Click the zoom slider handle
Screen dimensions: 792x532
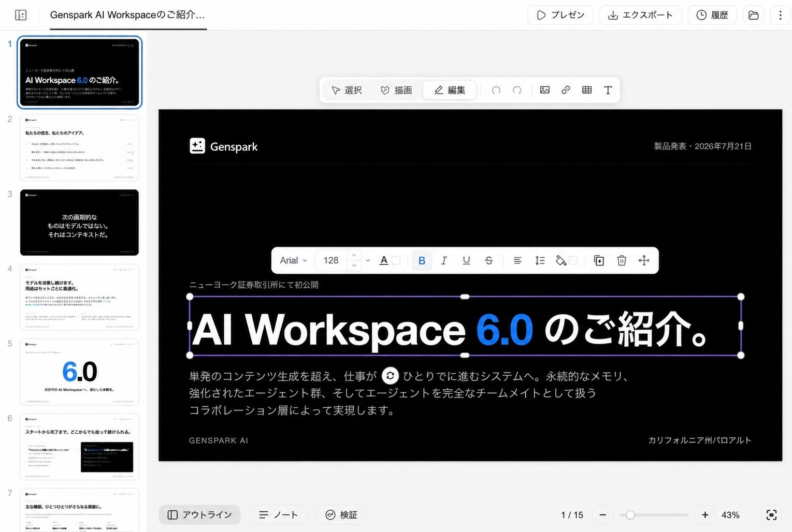pos(630,515)
